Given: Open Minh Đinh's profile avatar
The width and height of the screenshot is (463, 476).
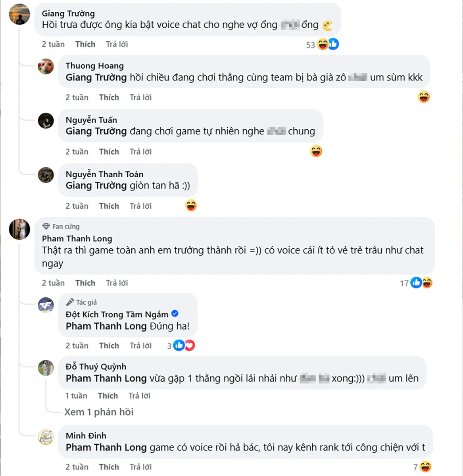Looking at the screenshot, I should coord(46,438).
